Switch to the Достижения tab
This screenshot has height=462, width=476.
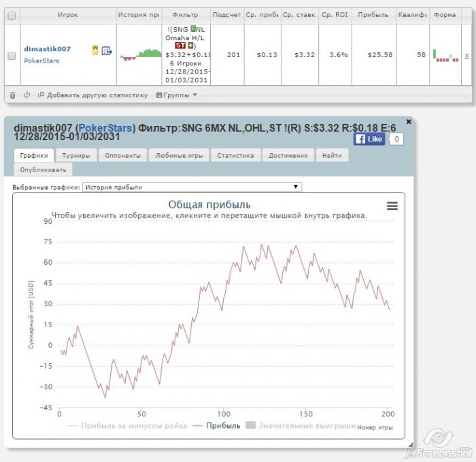(288, 156)
